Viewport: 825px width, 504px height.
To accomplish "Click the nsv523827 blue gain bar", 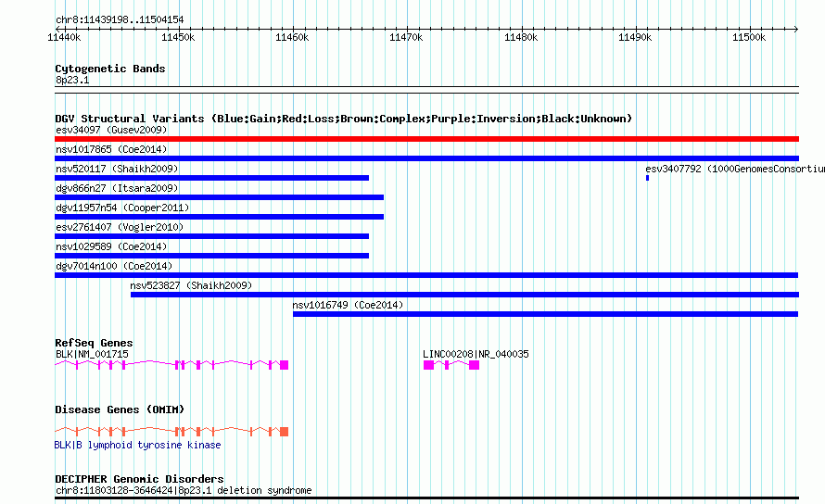I will click(464, 295).
